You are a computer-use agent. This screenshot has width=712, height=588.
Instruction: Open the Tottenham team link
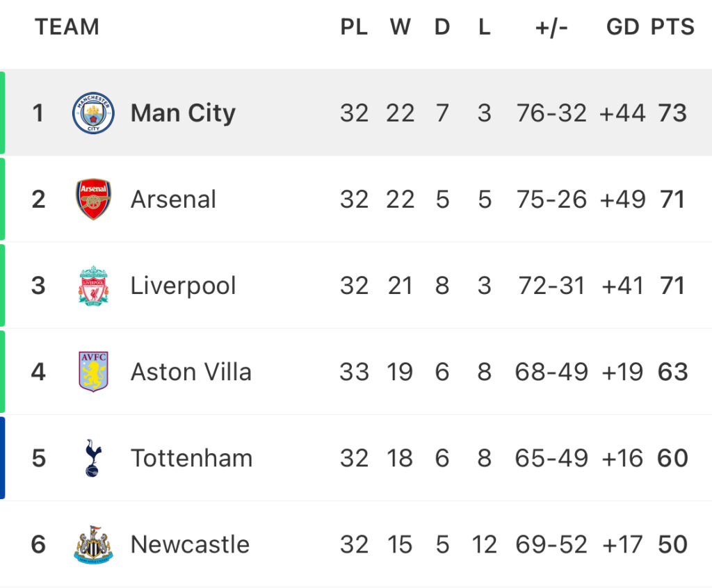pyautogui.click(x=191, y=458)
